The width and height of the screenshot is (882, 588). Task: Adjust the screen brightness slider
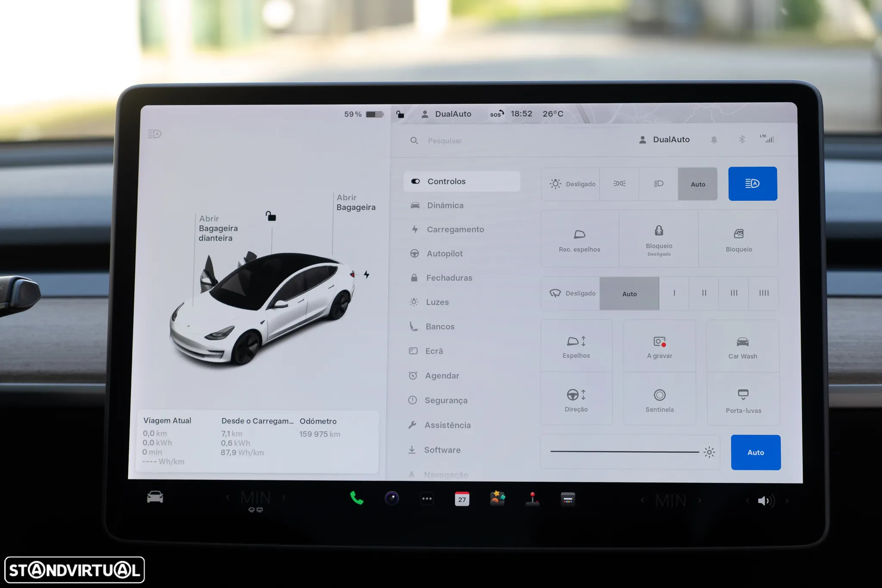pos(630,452)
